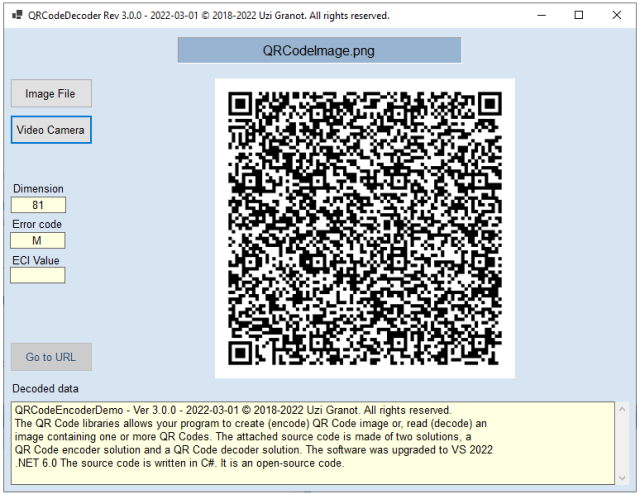The width and height of the screenshot is (640, 494).
Task: Click the decoded line starting with .NET 6.0
Action: pos(180,463)
